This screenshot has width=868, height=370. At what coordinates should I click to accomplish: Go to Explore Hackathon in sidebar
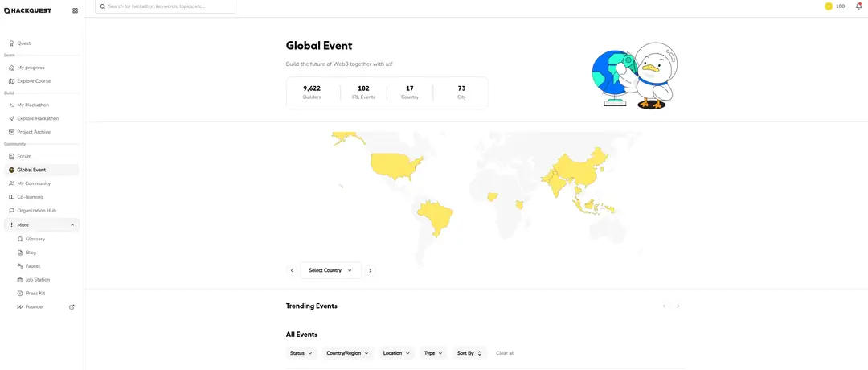click(x=38, y=118)
